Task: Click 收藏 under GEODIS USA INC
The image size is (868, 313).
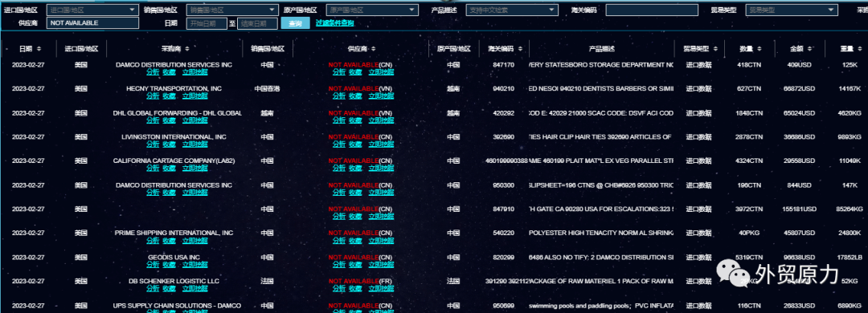Action: tap(169, 264)
